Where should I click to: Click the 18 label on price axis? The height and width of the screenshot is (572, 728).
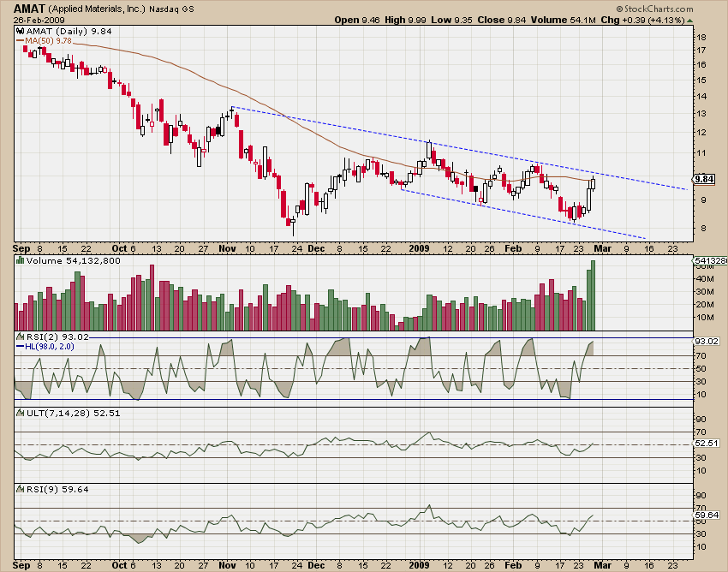[701, 37]
